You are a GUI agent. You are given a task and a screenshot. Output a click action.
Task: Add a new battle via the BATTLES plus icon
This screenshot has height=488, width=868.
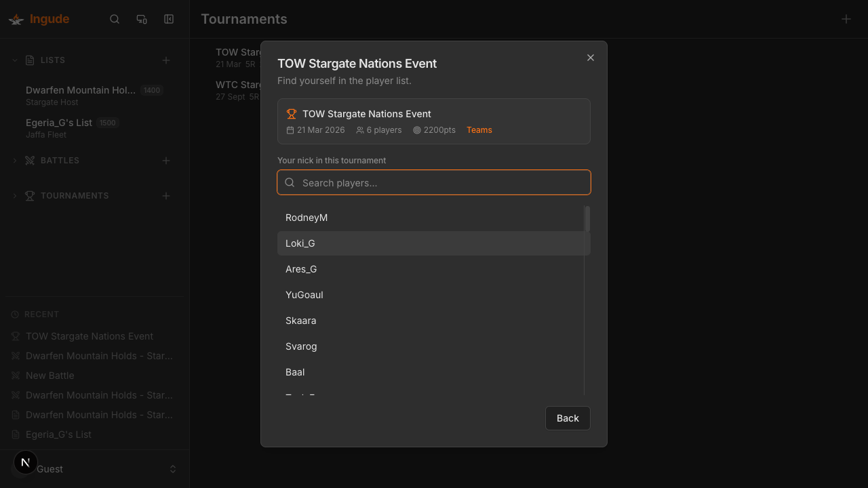coord(166,161)
